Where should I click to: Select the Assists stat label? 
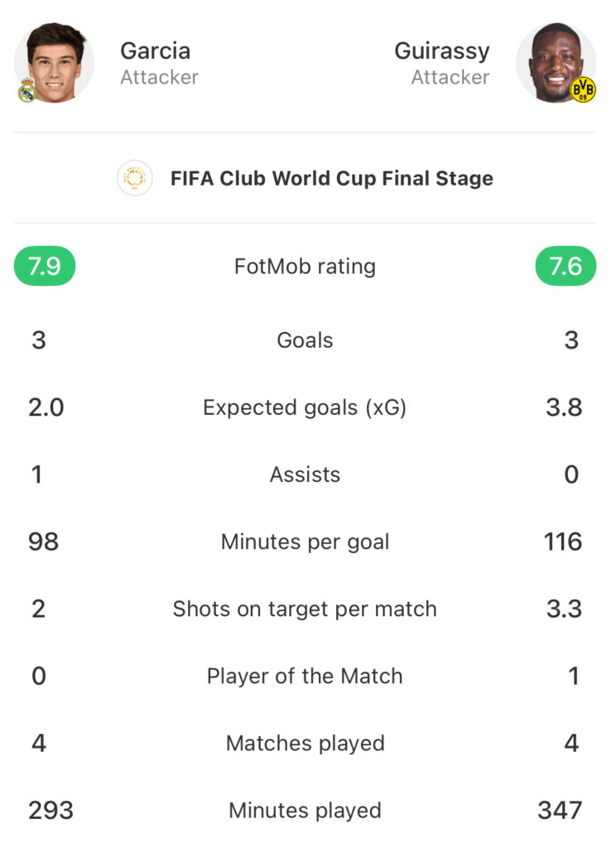click(x=305, y=475)
